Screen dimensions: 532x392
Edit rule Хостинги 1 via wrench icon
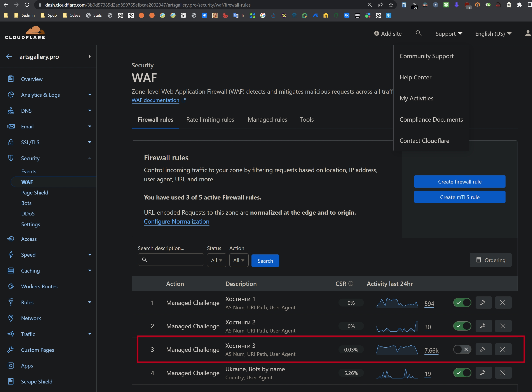click(484, 303)
